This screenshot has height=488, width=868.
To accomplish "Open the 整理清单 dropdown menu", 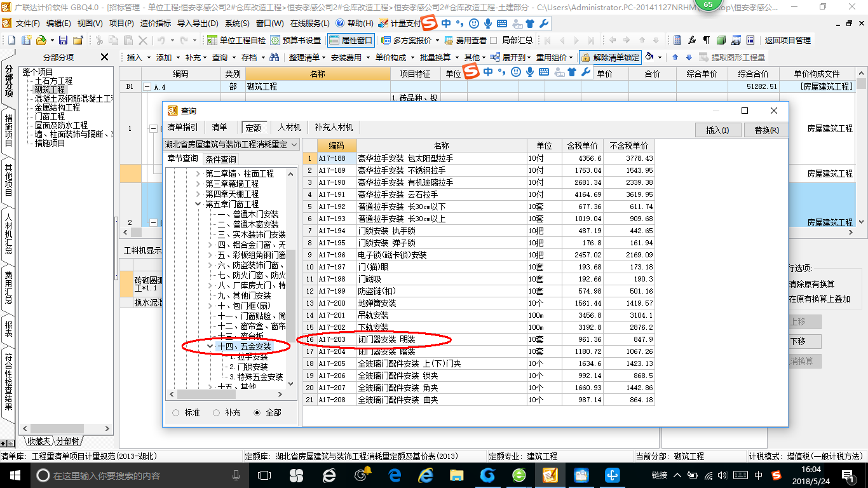I will [x=307, y=57].
